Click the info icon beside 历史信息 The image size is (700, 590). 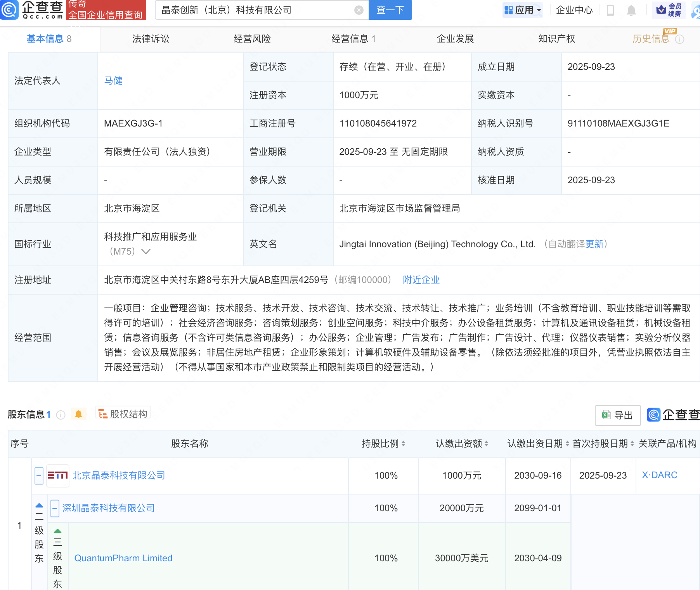tap(679, 39)
